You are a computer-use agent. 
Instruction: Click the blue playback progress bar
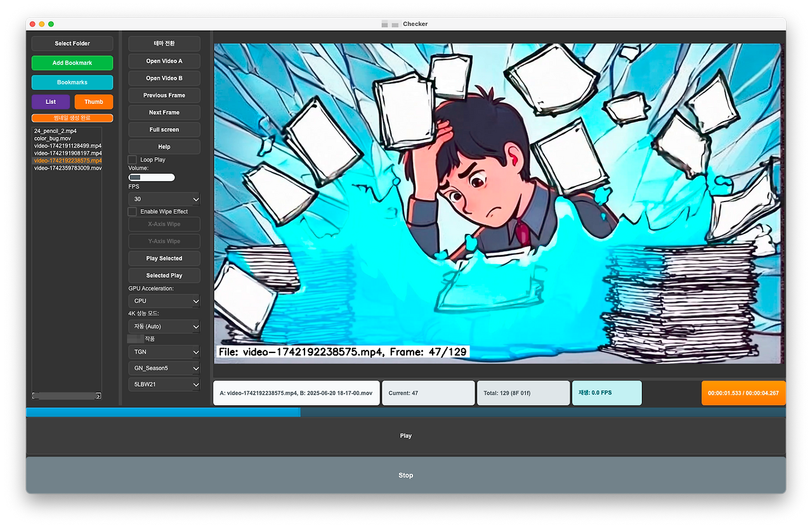pos(406,412)
